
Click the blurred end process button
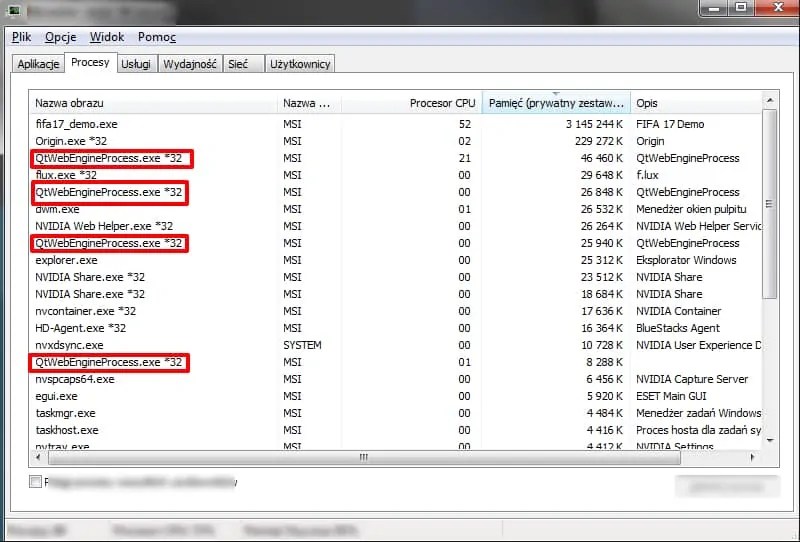coord(727,486)
